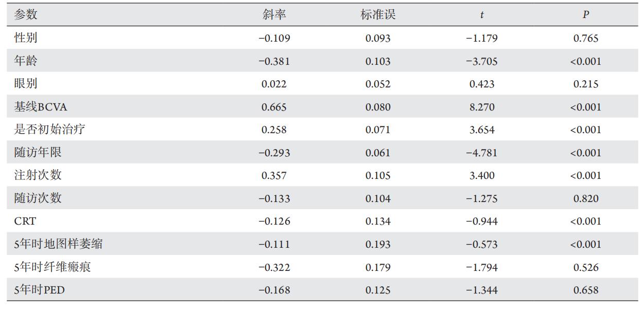The height and width of the screenshot is (312, 644).
Task: Select the 基线BCVA row label
Action: pyautogui.click(x=41, y=107)
